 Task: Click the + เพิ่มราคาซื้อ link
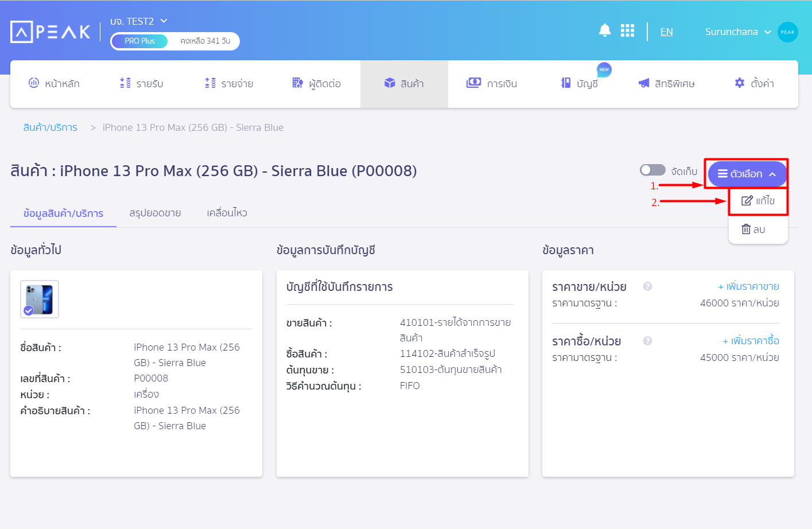tap(751, 341)
